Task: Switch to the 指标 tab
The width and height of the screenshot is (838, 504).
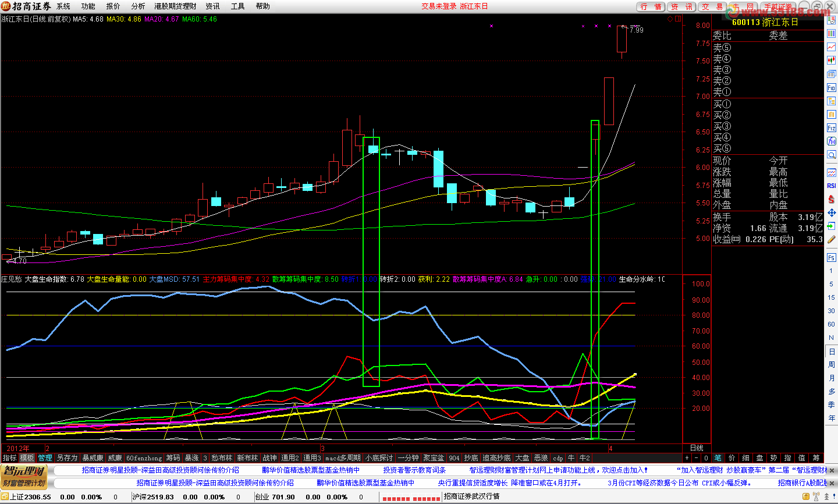Action: click(9, 458)
